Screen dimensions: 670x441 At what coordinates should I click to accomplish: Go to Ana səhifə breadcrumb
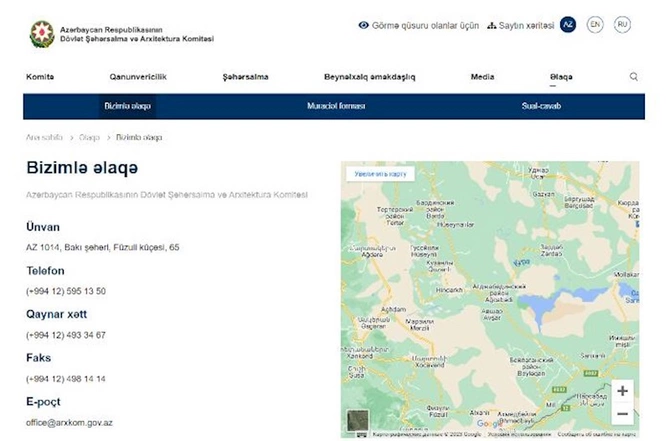click(44, 138)
